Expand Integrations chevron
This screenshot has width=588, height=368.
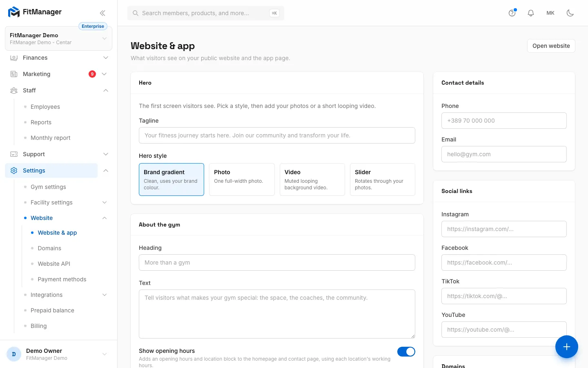point(105,295)
